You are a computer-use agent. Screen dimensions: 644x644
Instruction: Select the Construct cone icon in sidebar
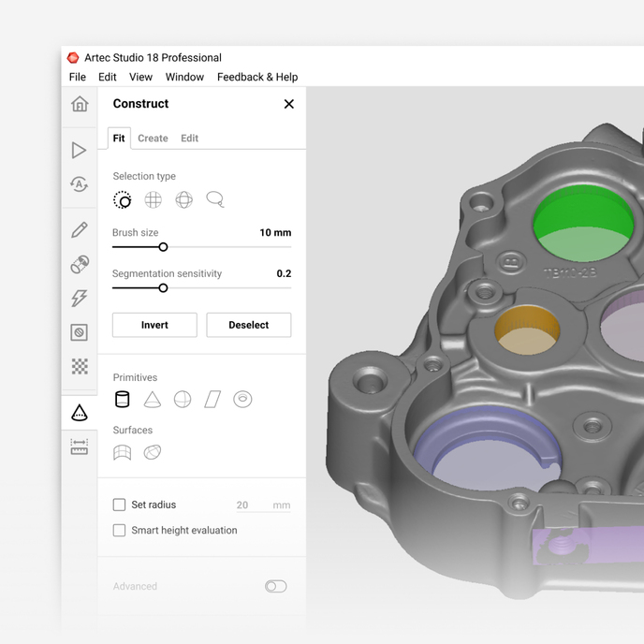(x=80, y=413)
